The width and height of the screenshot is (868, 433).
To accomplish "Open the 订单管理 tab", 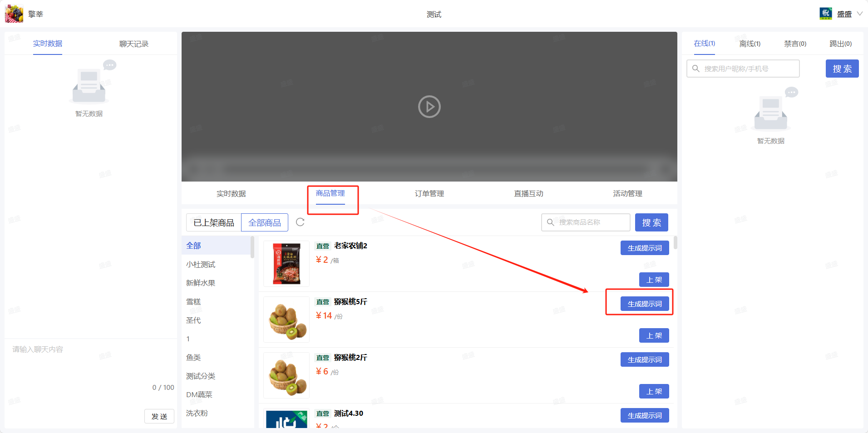I will click(x=429, y=194).
